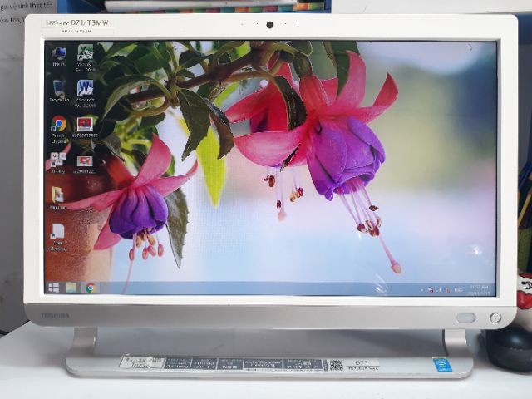Open the volume control in system tray

pyautogui.click(x=447, y=289)
